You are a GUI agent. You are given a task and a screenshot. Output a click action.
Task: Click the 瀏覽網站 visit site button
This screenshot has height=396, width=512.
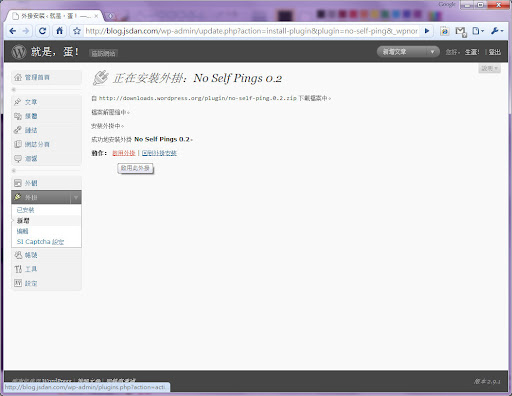pos(103,53)
